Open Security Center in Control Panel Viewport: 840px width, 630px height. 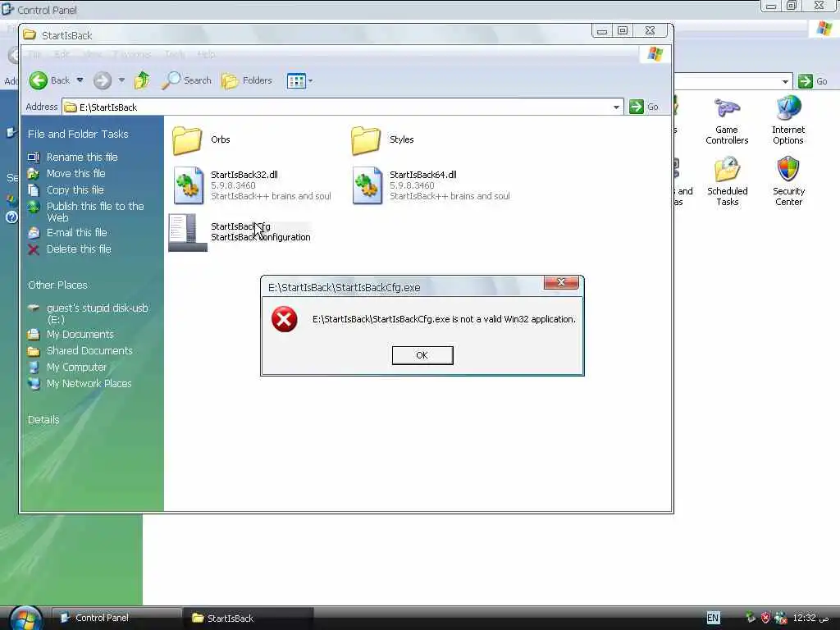788,181
